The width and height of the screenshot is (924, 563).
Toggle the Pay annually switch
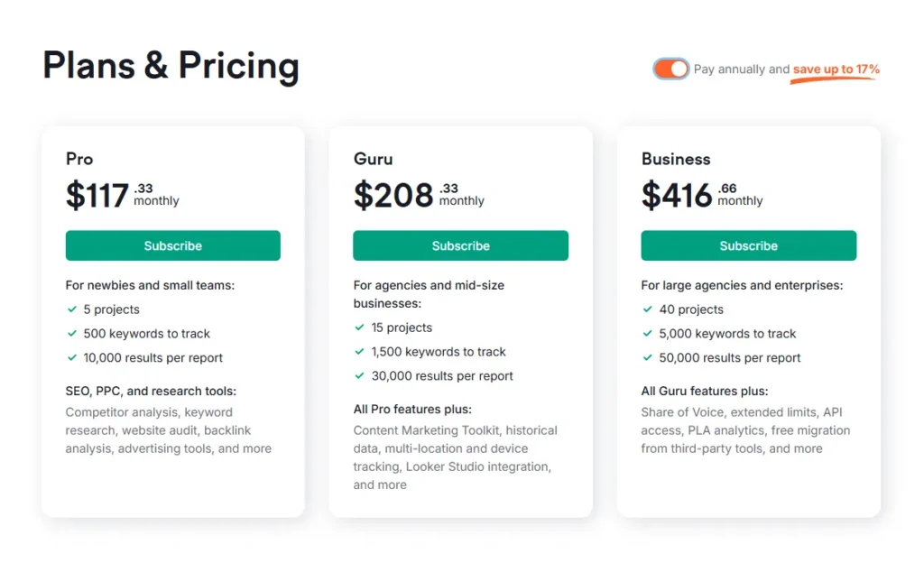[670, 69]
